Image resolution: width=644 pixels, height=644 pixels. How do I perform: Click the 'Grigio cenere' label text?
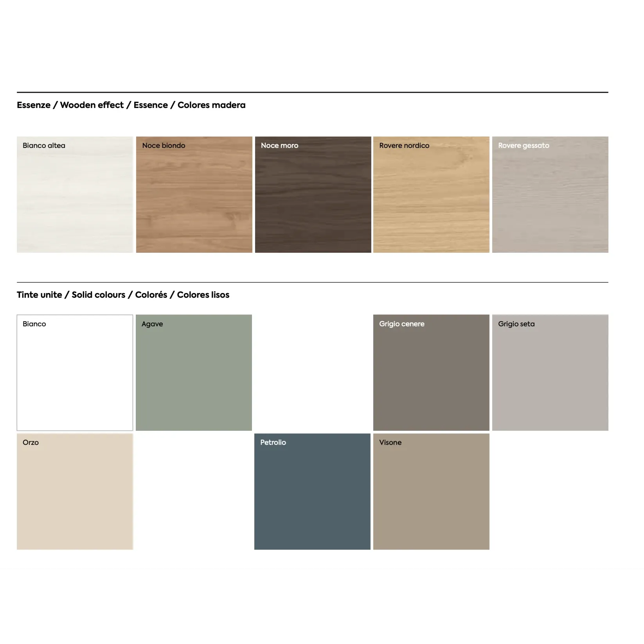click(401, 324)
